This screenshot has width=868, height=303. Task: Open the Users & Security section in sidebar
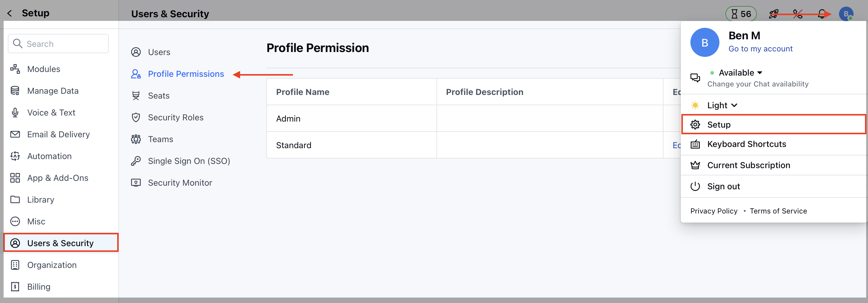pyautogui.click(x=60, y=243)
